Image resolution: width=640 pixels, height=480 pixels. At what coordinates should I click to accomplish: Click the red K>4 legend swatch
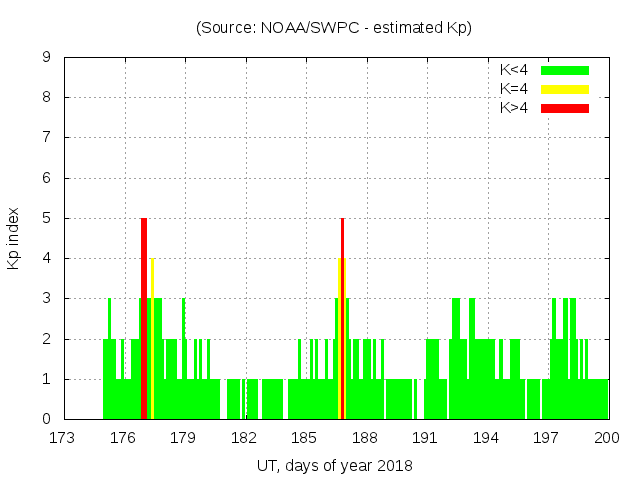(565, 108)
